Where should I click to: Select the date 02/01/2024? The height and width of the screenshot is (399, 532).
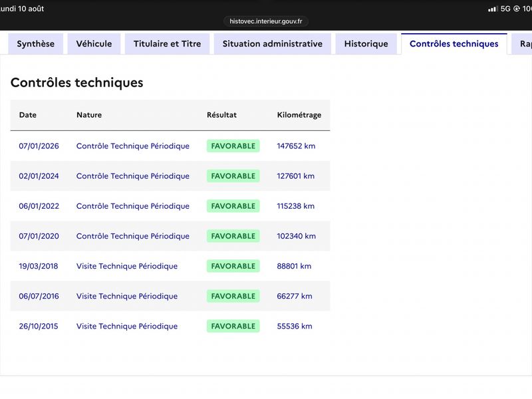tap(39, 176)
